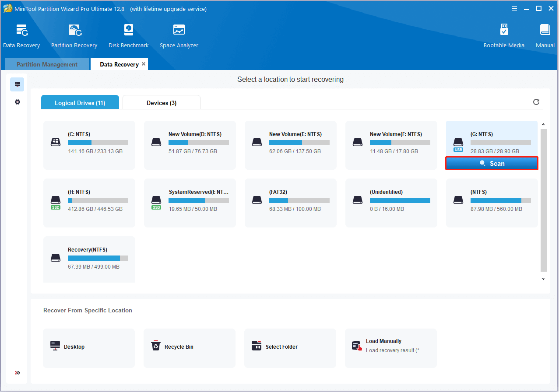Click the "New Volume(F: NTFS)" label
Screen dimensions: 559x392
tap(396, 134)
